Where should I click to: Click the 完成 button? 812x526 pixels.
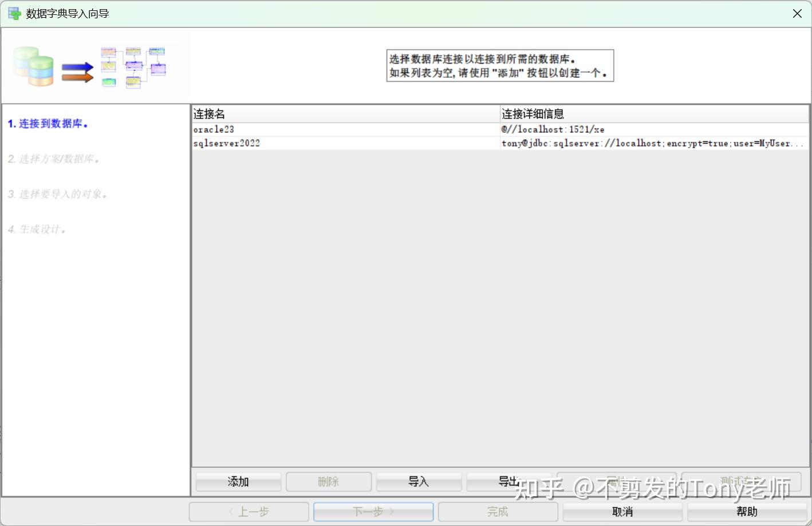coord(497,511)
